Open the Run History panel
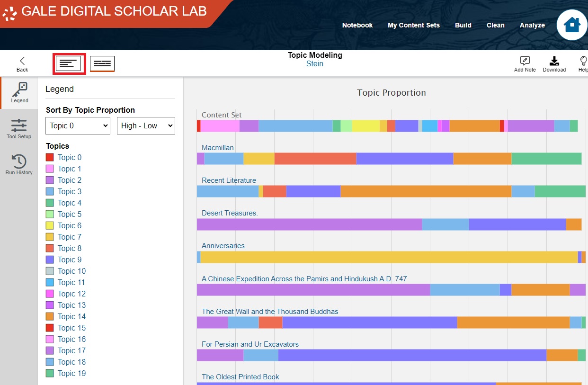 tap(19, 164)
